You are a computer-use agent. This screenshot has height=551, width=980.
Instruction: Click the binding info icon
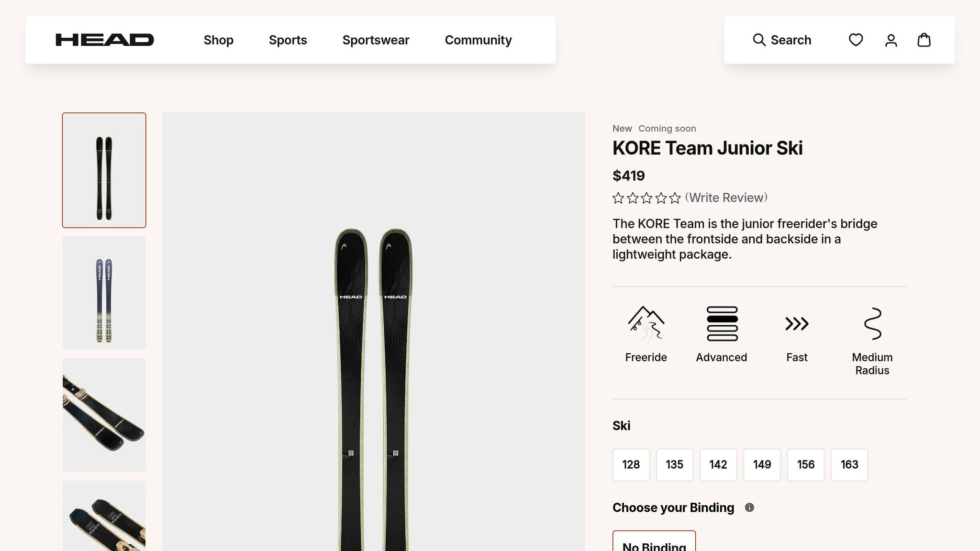click(749, 507)
